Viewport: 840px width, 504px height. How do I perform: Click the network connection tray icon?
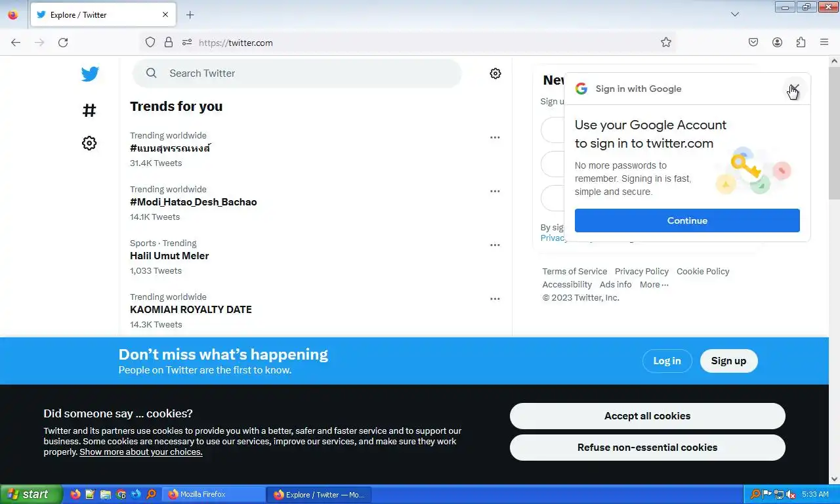click(779, 494)
